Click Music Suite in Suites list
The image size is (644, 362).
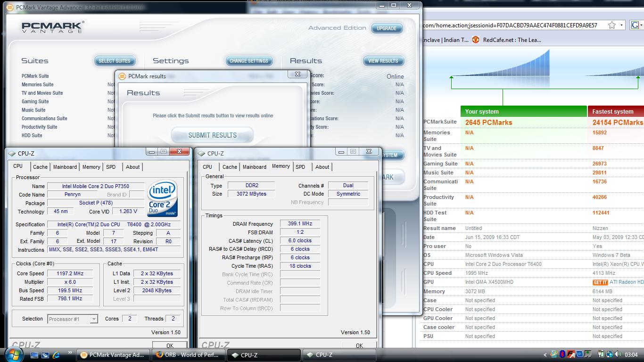pyautogui.click(x=33, y=110)
